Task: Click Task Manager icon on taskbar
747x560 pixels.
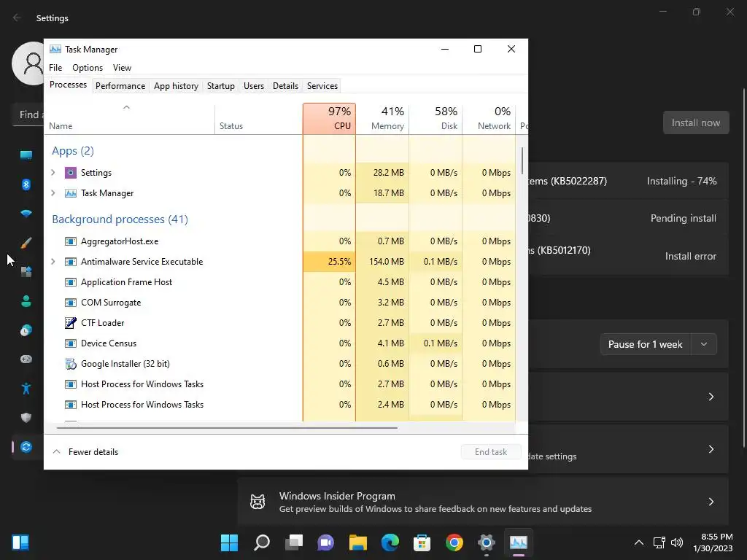Action: pos(519,542)
